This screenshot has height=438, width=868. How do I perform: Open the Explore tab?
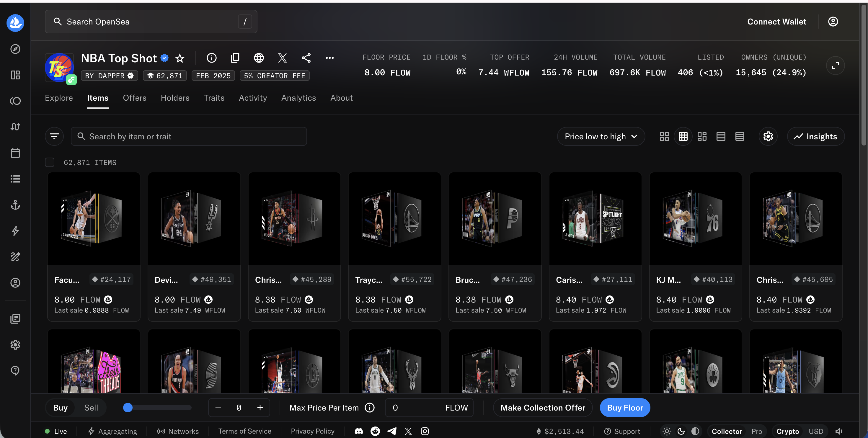59,98
